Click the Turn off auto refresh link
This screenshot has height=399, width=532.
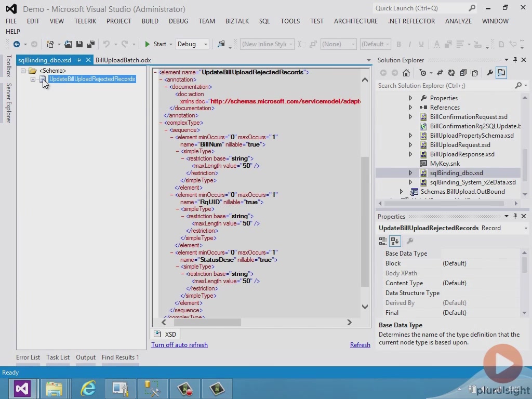tap(179, 345)
